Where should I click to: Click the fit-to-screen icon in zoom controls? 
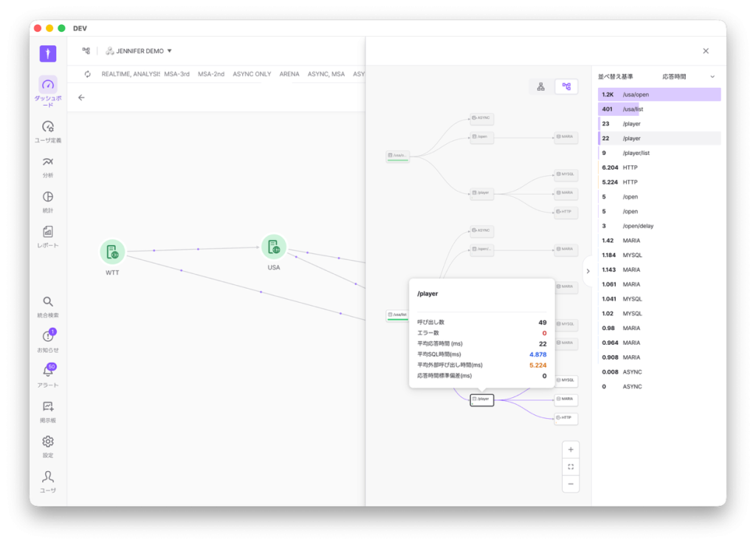point(571,467)
